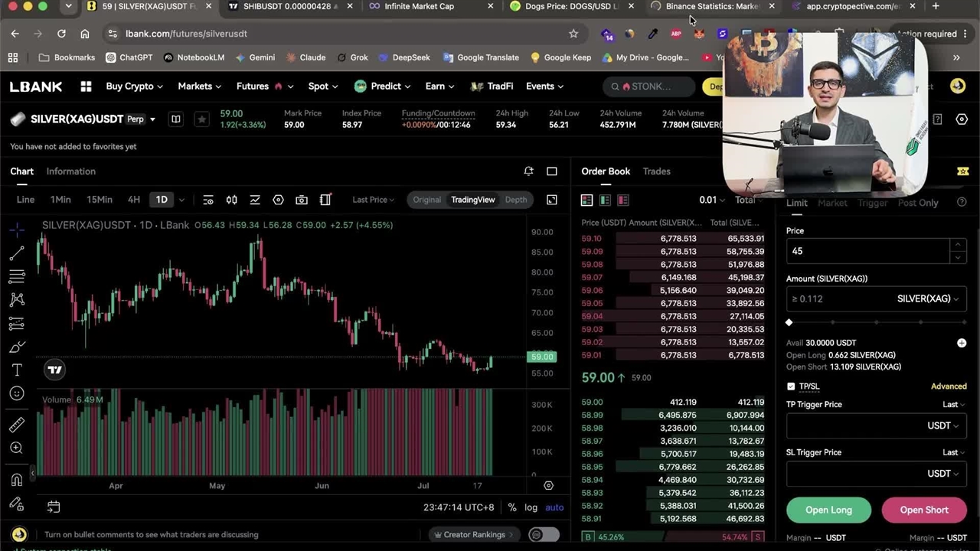Show sell-only order book layout
Viewport: 980px width, 551px height.
(x=623, y=200)
